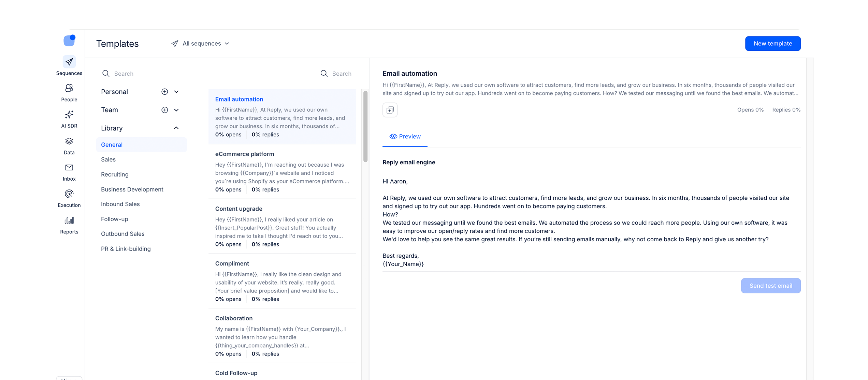
Task: Add a new Personal folder with plus icon
Action: (165, 92)
